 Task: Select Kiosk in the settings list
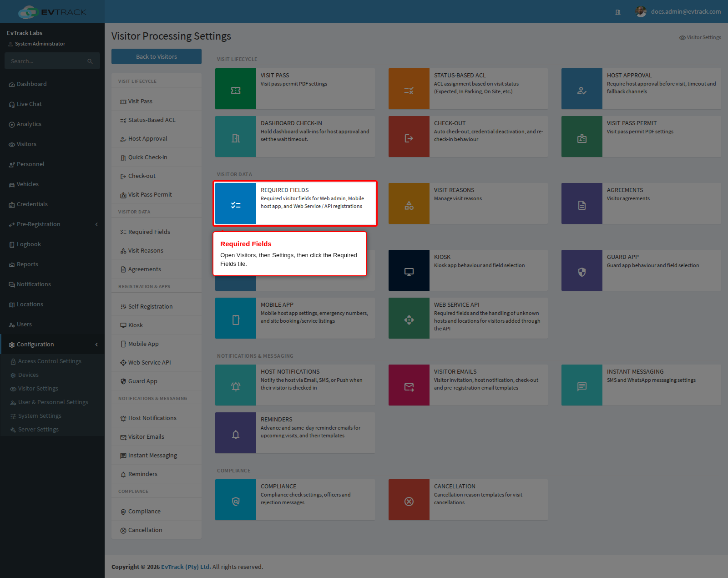(157, 325)
